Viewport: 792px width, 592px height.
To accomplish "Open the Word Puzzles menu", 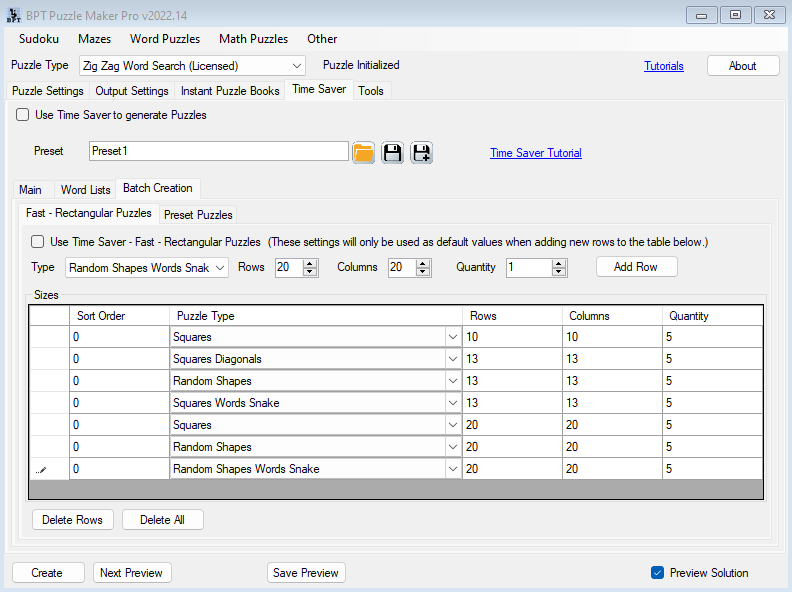I will [x=165, y=39].
